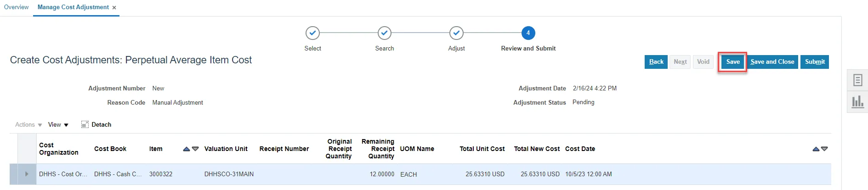The image size is (868, 190).
Task: Open the bar chart analytics side panel icon
Action: coord(857,101)
